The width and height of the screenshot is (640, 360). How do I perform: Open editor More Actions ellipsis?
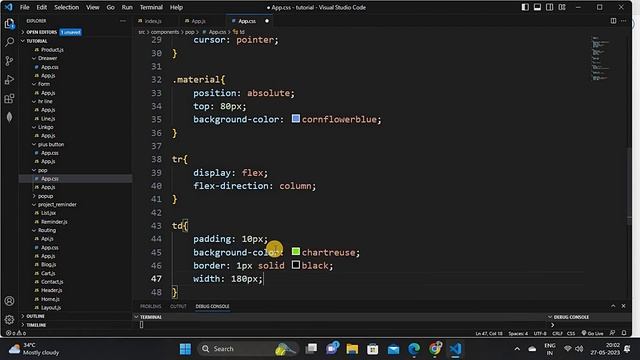pos(623,21)
